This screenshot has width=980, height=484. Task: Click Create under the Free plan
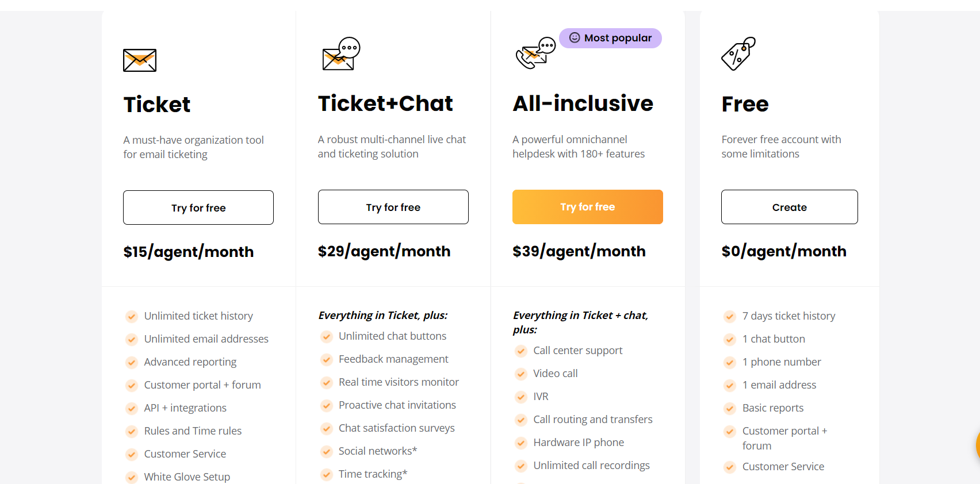click(x=789, y=207)
